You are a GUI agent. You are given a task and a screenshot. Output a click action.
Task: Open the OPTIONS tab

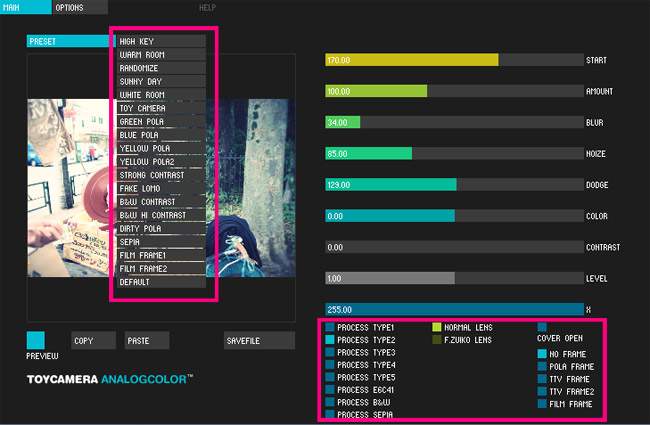tap(80, 7)
